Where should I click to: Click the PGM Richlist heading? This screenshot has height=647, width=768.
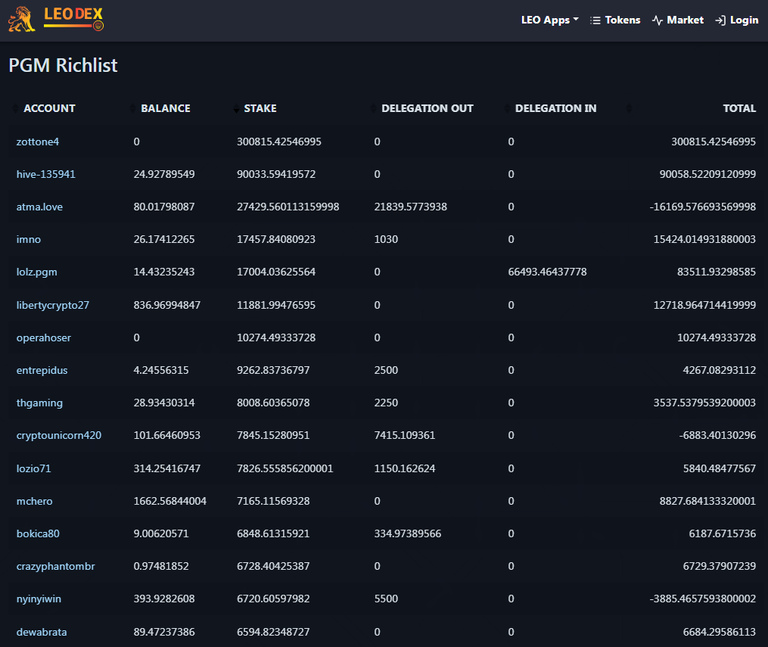[63, 65]
